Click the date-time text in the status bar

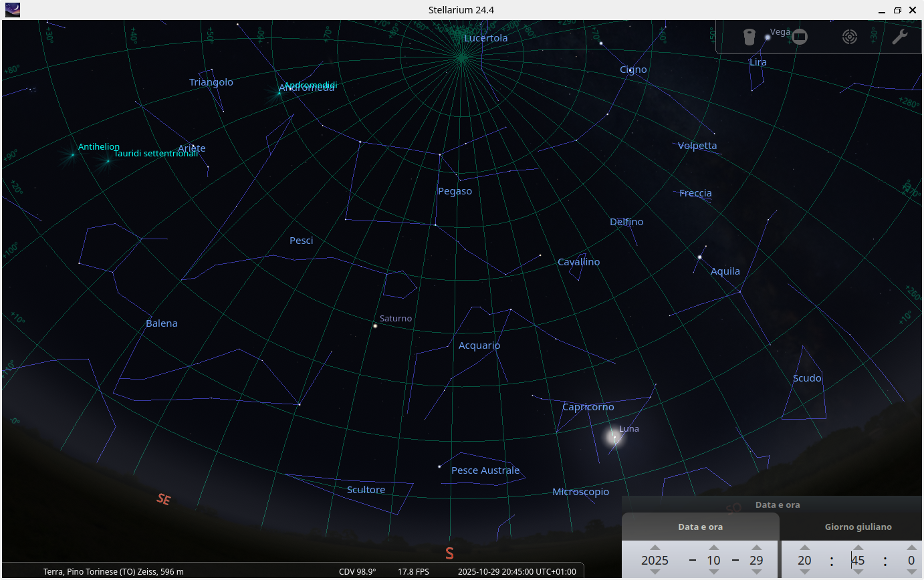point(516,571)
